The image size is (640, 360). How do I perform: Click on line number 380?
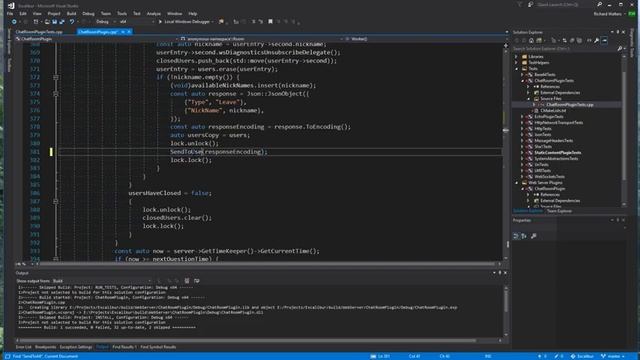pos(35,143)
